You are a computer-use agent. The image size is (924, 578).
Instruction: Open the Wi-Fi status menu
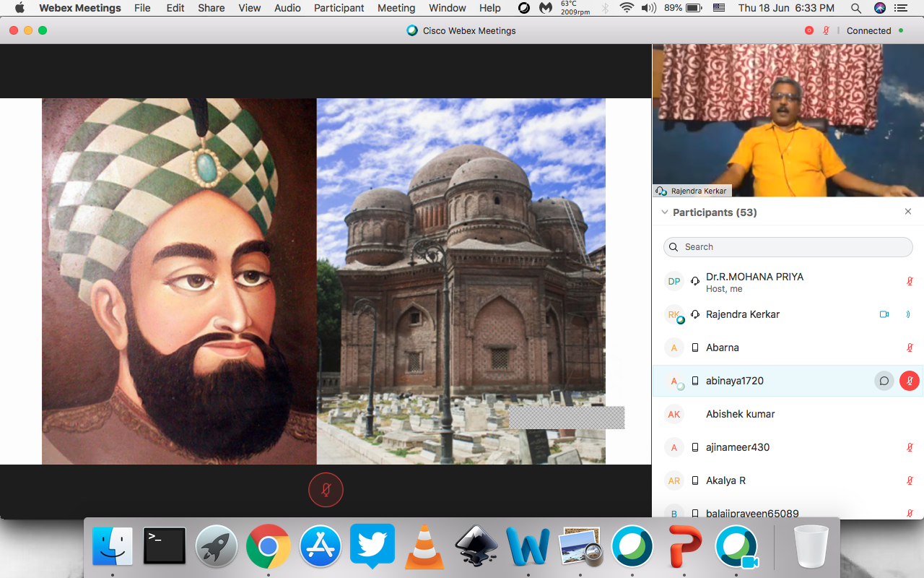point(626,8)
